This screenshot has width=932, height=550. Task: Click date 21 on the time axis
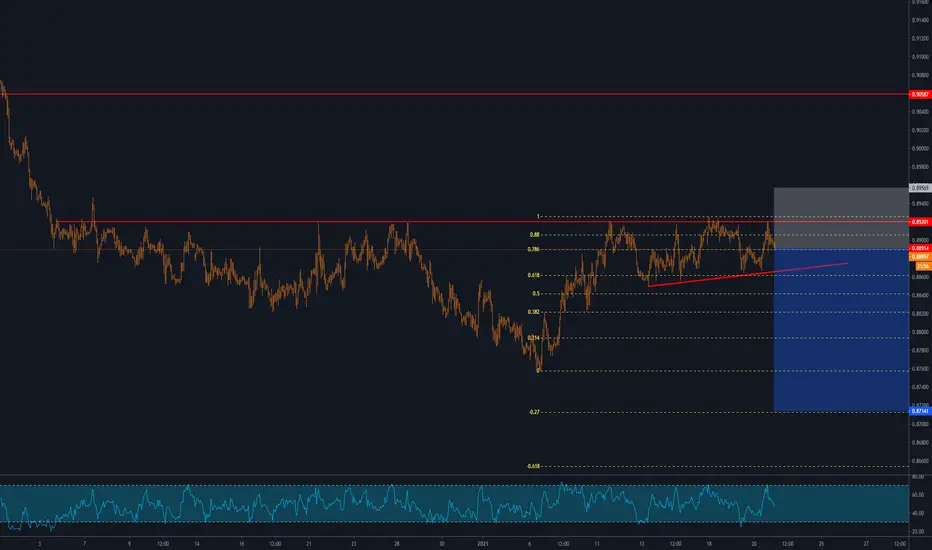[308, 543]
